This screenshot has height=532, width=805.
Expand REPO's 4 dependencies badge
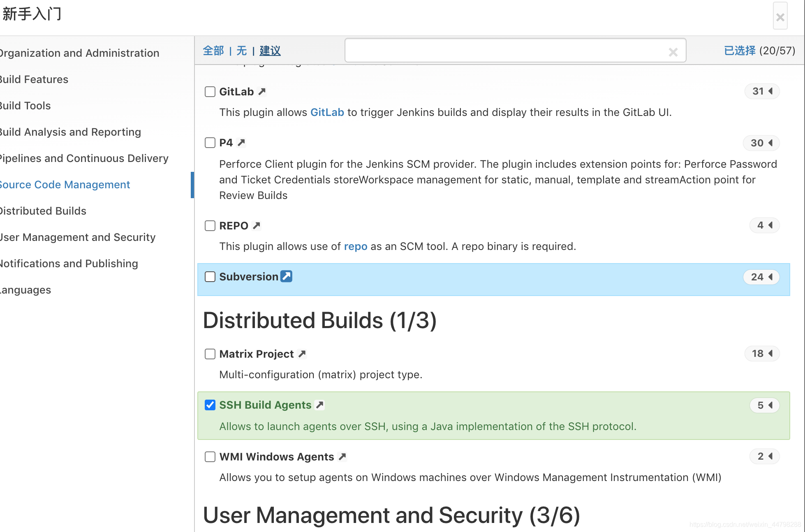click(x=764, y=225)
